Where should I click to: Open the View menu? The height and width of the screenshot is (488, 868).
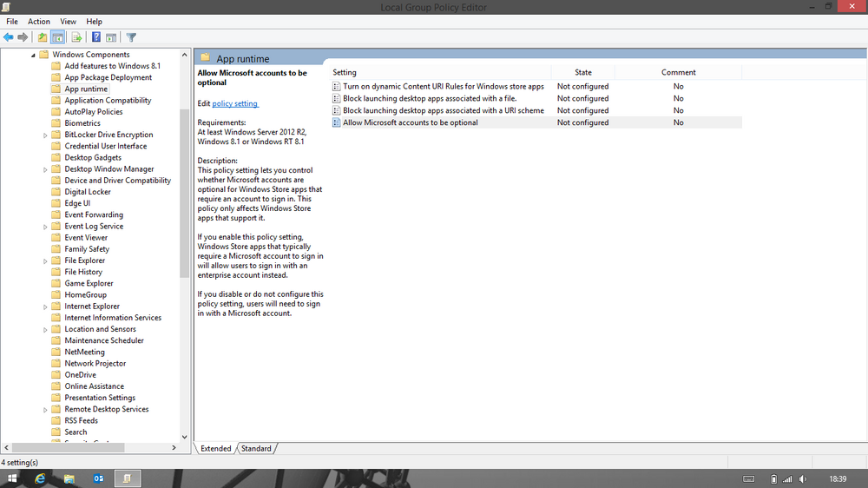click(x=68, y=22)
